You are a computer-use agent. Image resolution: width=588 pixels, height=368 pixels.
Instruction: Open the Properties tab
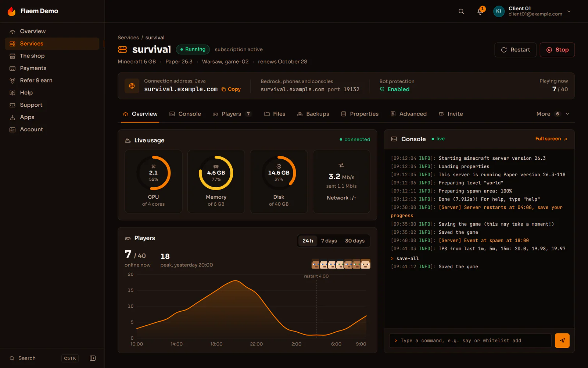pyautogui.click(x=360, y=114)
